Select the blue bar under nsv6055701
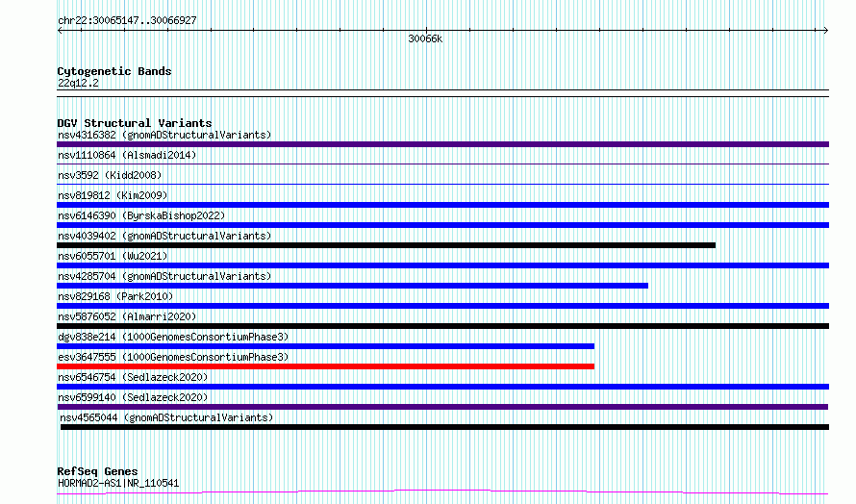 (x=442, y=265)
